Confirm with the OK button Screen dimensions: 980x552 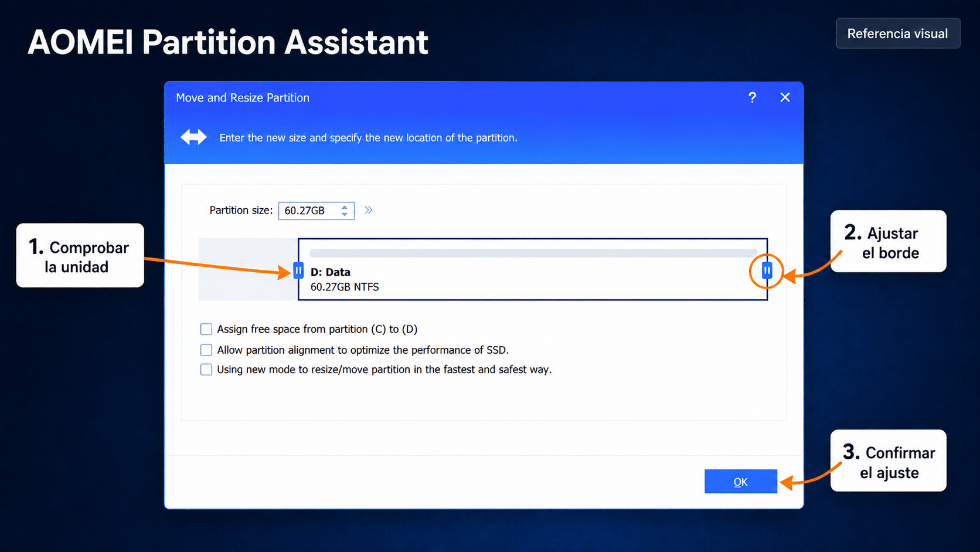741,482
